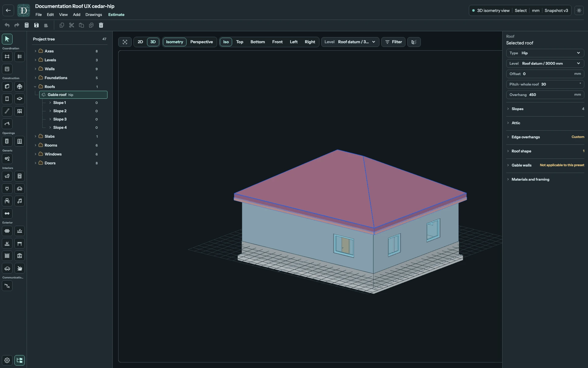Activate the roof tool in Construction

point(7,124)
